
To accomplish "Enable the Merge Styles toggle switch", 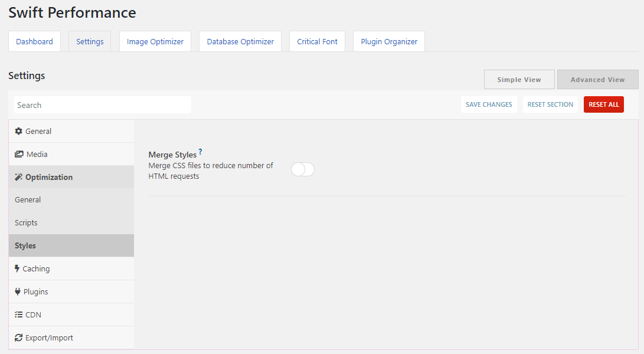I will tap(303, 169).
